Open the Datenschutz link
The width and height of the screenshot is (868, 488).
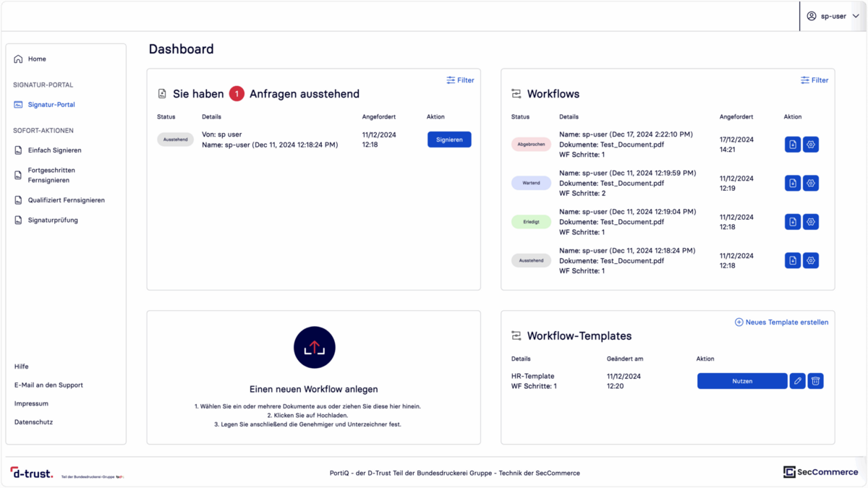[33, 422]
